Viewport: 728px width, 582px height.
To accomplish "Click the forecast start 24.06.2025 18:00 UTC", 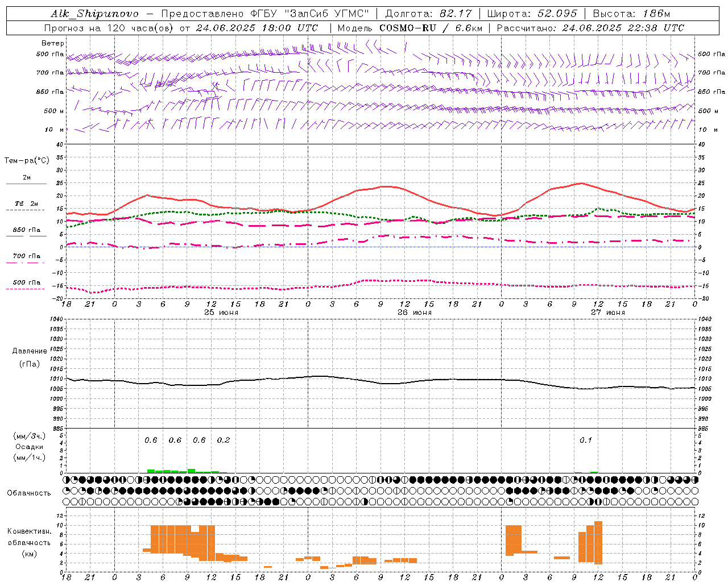I will click(x=257, y=28).
